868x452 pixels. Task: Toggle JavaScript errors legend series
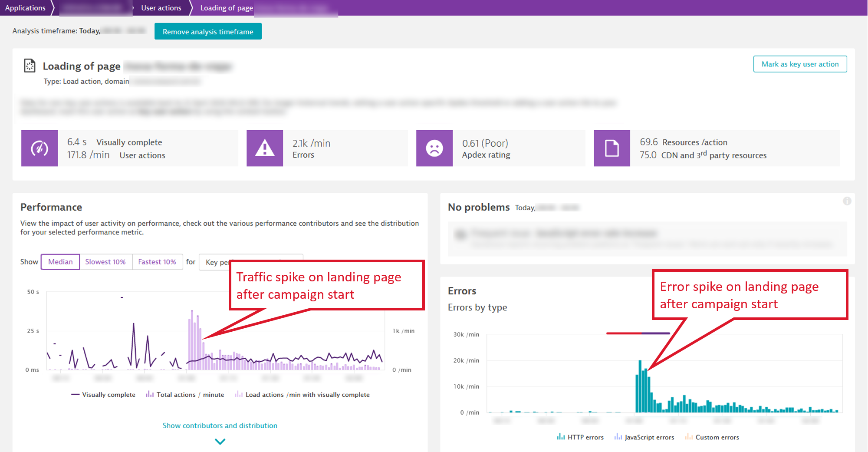click(644, 437)
